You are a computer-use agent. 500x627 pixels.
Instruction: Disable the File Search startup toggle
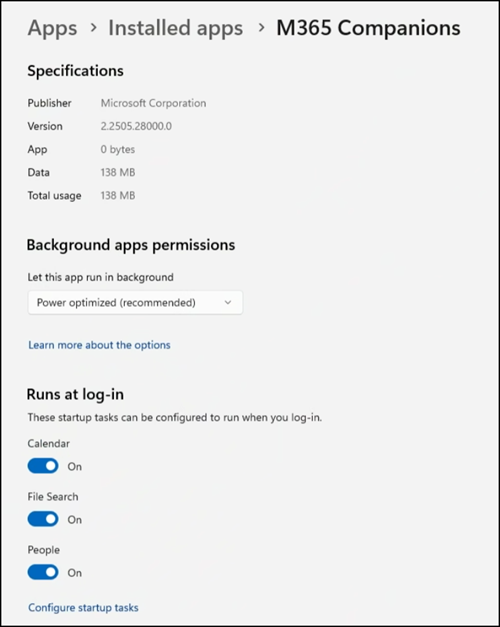click(x=43, y=519)
